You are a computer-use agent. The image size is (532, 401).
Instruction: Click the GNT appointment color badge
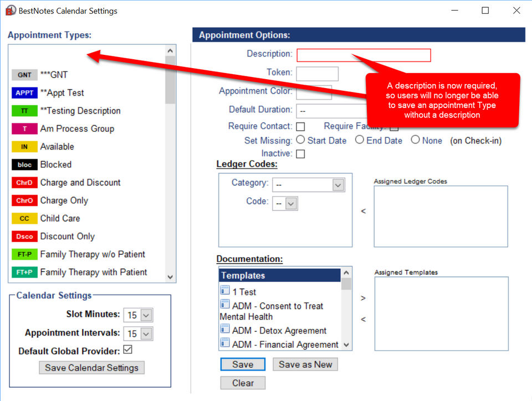coord(24,75)
